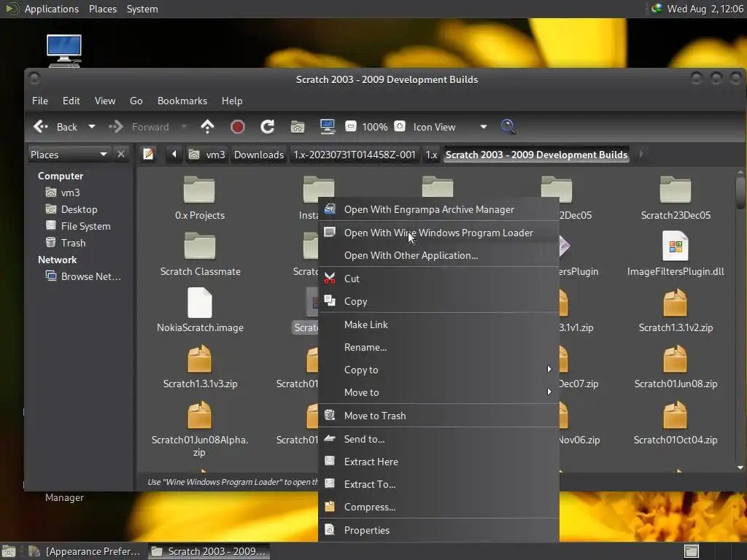Go to the 1.x path bar segment
Viewport: 747px width, 560px height.
(431, 155)
